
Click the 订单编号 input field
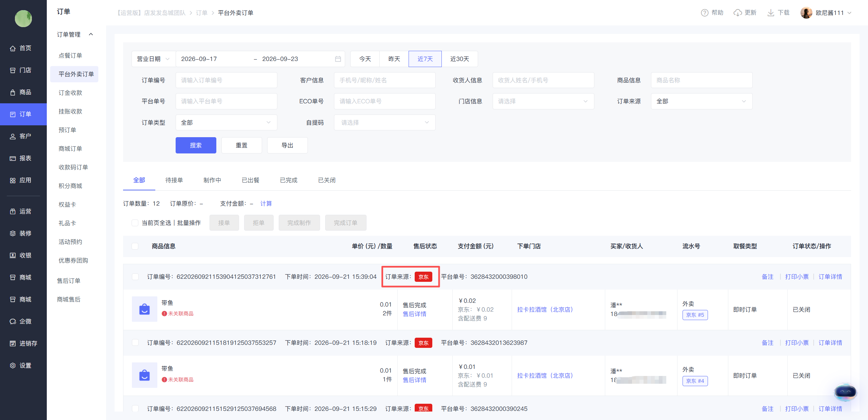click(x=226, y=80)
